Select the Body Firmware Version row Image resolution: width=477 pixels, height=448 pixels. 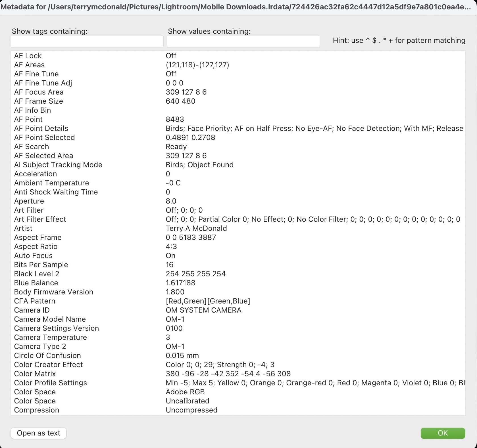(x=53, y=292)
